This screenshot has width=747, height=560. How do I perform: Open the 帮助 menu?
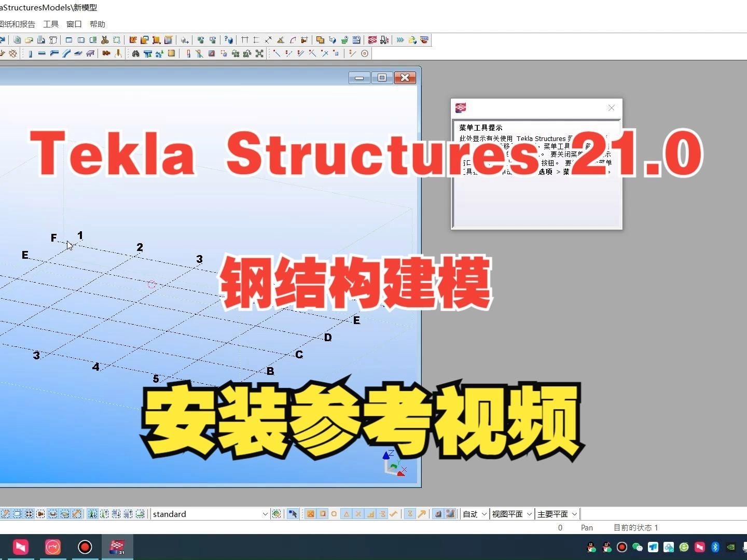97,24
